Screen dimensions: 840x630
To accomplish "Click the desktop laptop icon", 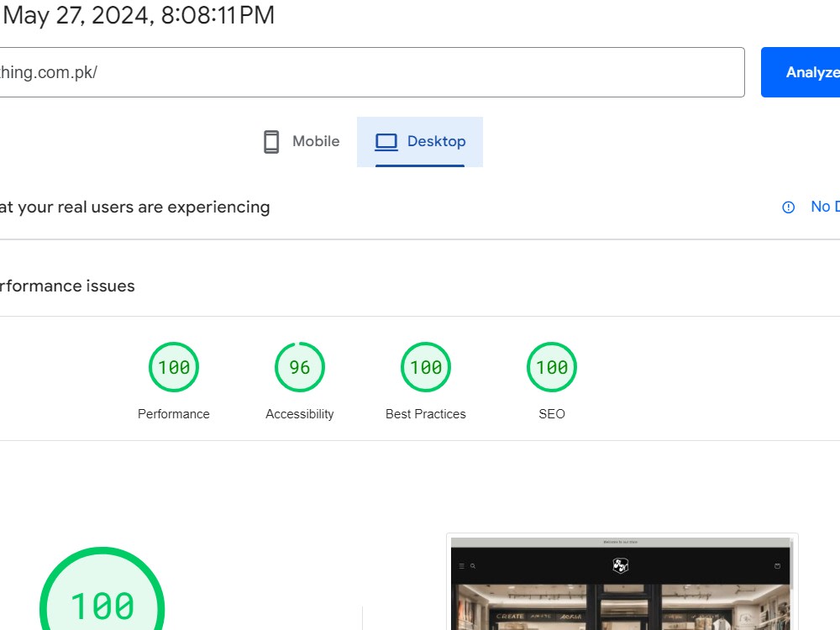I will click(x=386, y=142).
